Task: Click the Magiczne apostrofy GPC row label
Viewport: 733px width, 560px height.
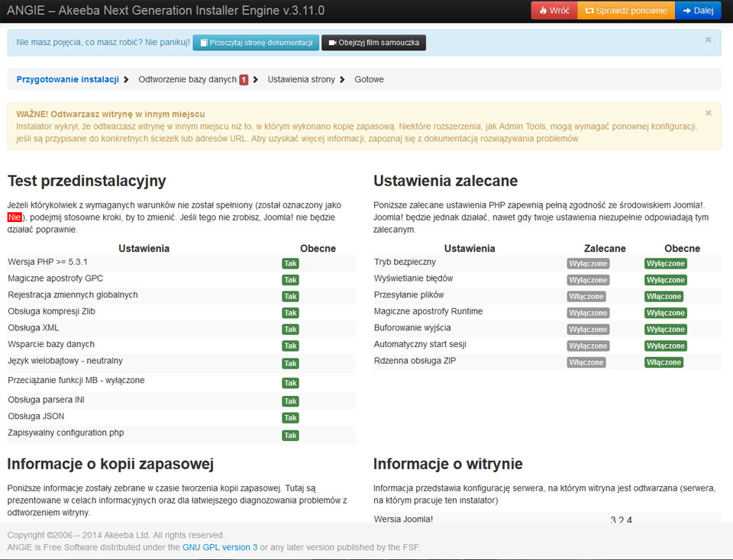Action: [56, 278]
